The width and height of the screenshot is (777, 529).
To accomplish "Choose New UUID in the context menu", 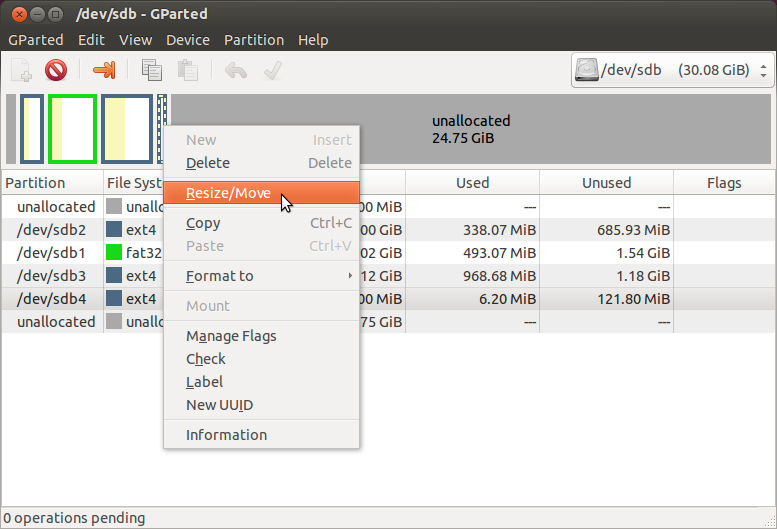I will click(261, 405).
